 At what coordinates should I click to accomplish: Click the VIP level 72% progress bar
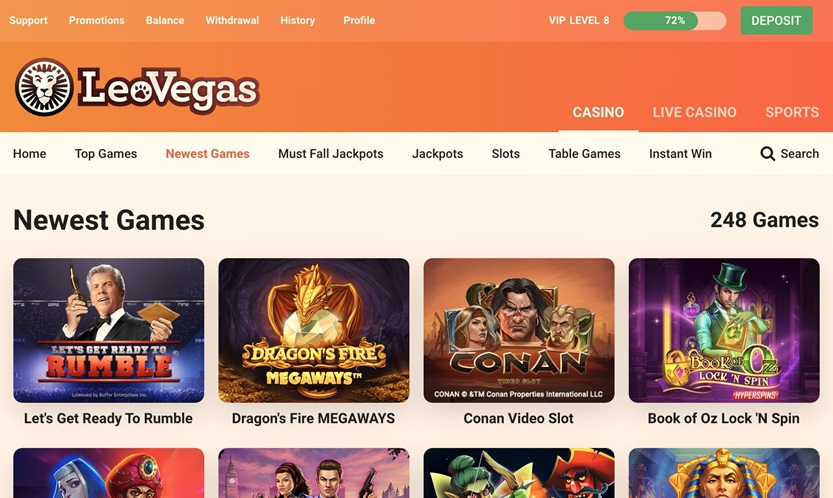tap(675, 21)
